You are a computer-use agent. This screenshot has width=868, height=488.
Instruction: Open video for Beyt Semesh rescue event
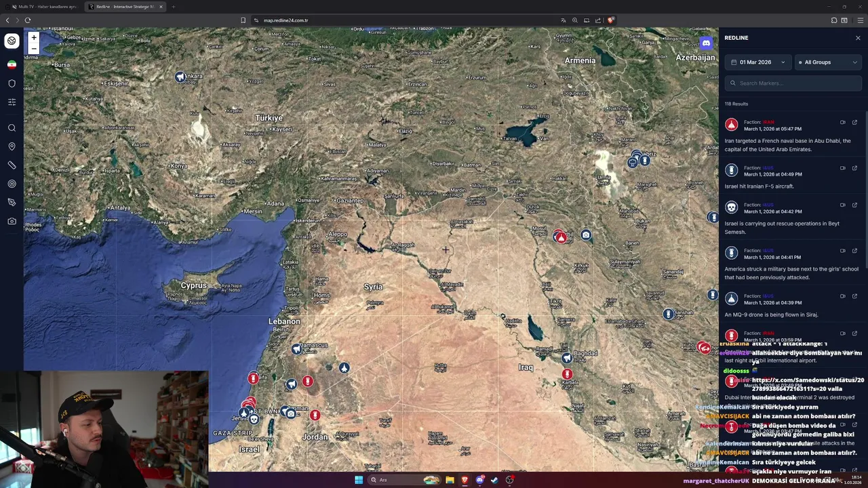(843, 205)
